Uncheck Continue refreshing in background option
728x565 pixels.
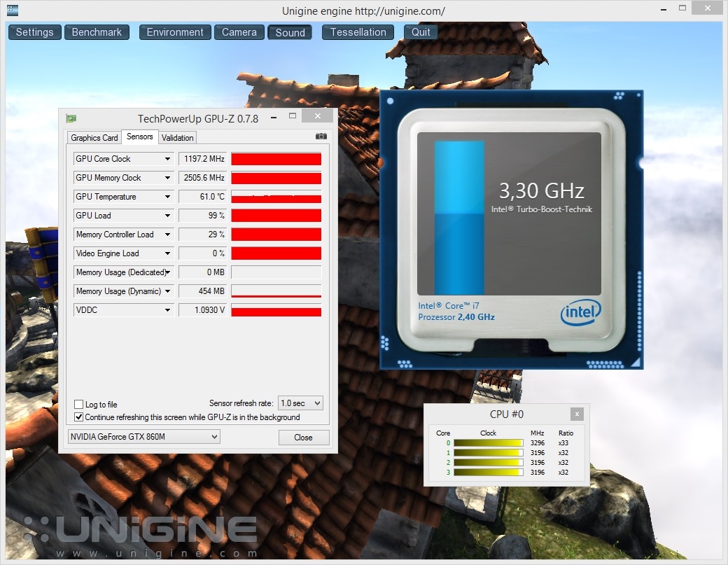(79, 417)
